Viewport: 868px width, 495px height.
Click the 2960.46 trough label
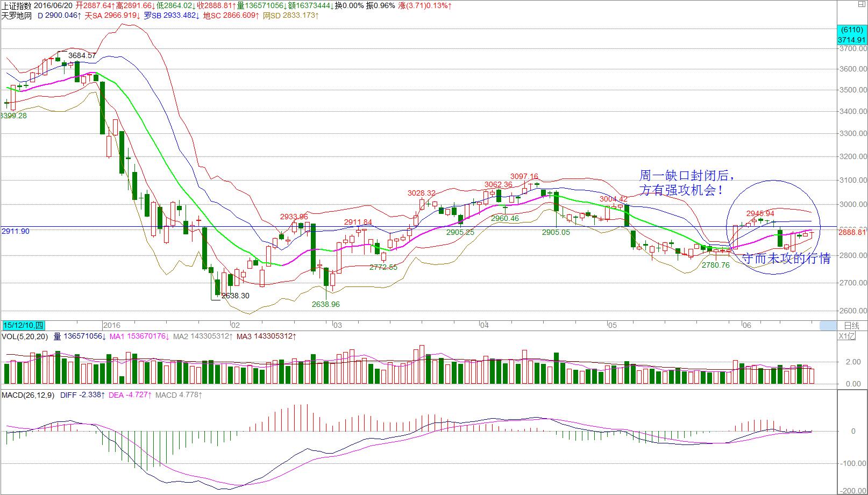click(x=505, y=218)
